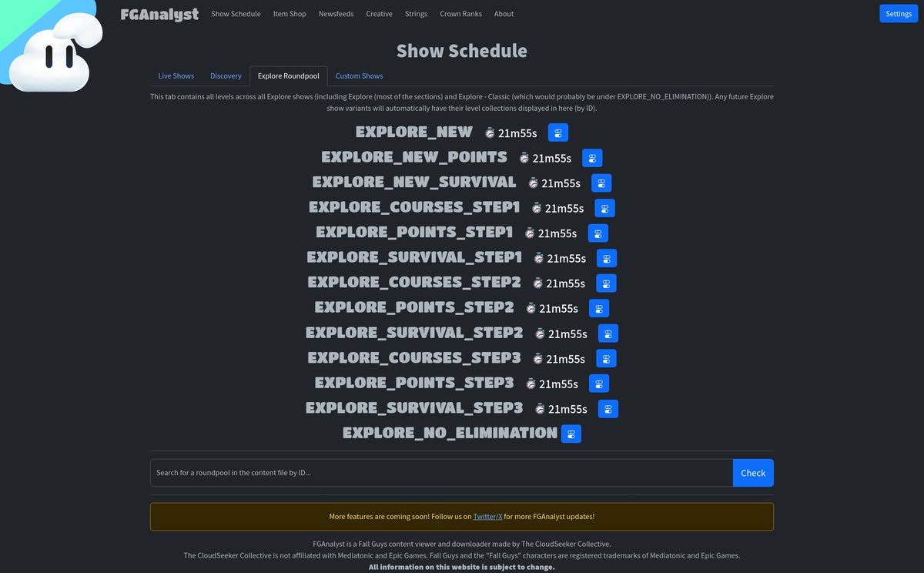Click the EXPLORE_COURSES_STEP1 heading
Screen dimensions: 924x573
point(414,207)
